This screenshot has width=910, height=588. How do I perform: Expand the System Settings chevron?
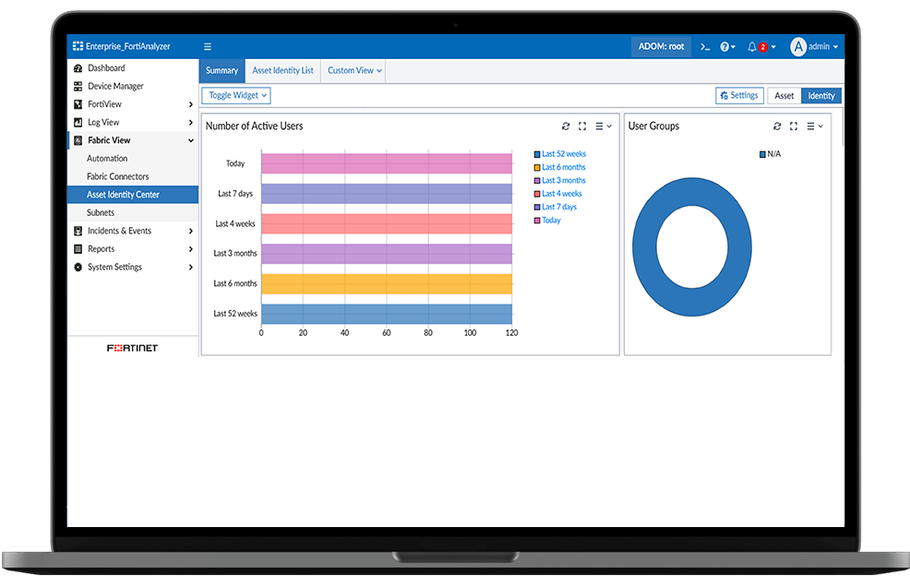(x=190, y=267)
